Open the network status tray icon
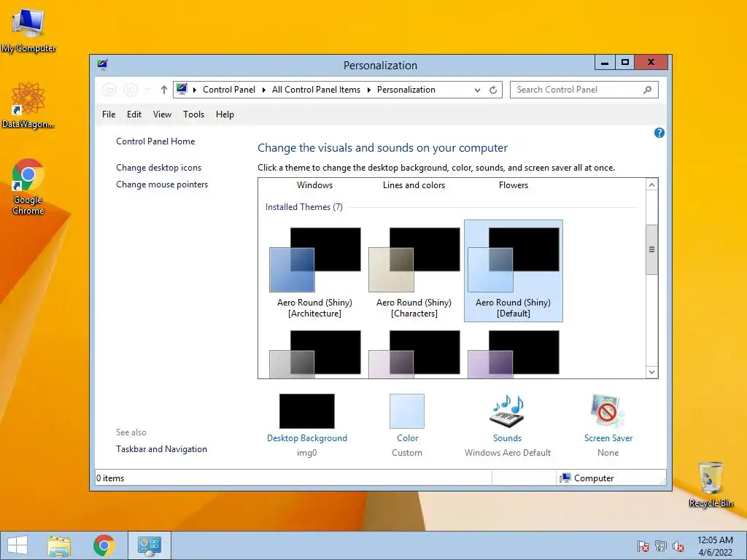This screenshot has height=560, width=747. (x=661, y=546)
